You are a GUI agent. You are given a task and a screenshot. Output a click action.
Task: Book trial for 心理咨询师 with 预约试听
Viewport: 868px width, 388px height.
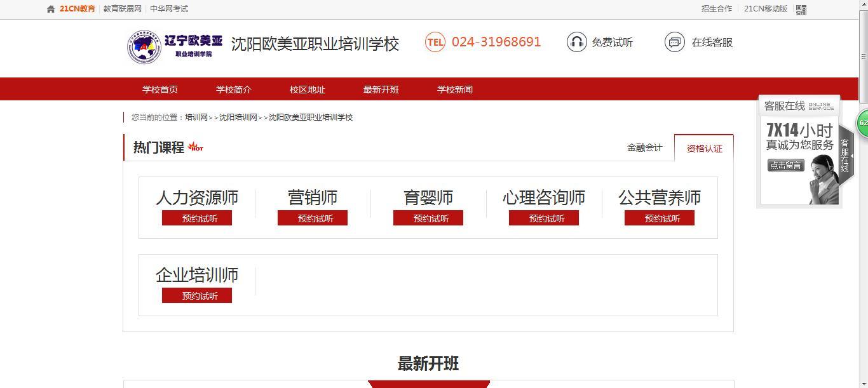pos(544,218)
